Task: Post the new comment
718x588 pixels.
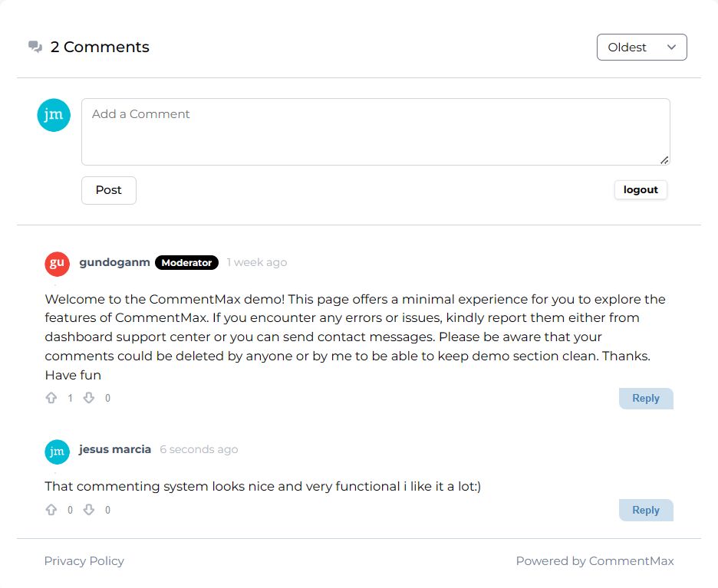Action: pyautogui.click(x=108, y=190)
